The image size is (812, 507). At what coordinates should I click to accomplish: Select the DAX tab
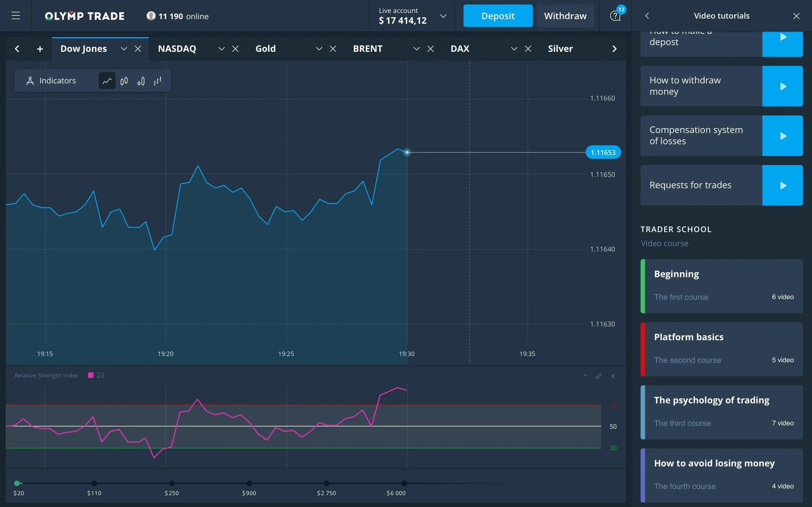tap(460, 48)
